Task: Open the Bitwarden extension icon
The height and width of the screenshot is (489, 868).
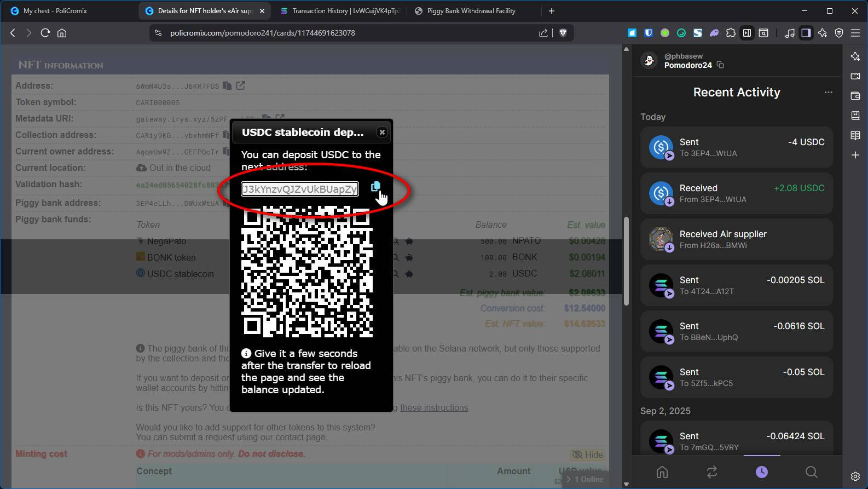Action: [649, 33]
